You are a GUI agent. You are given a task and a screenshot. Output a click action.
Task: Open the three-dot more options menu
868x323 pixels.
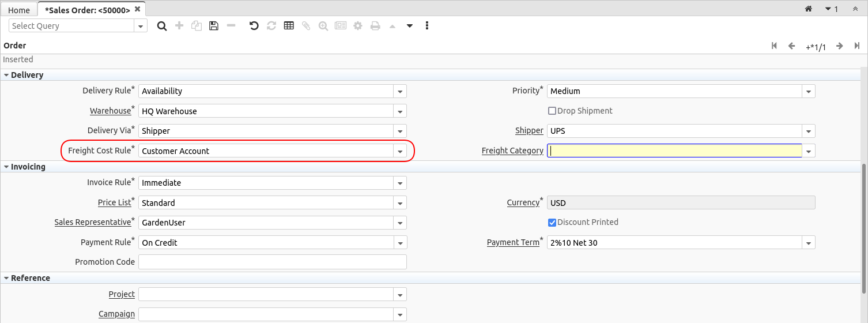click(x=427, y=26)
